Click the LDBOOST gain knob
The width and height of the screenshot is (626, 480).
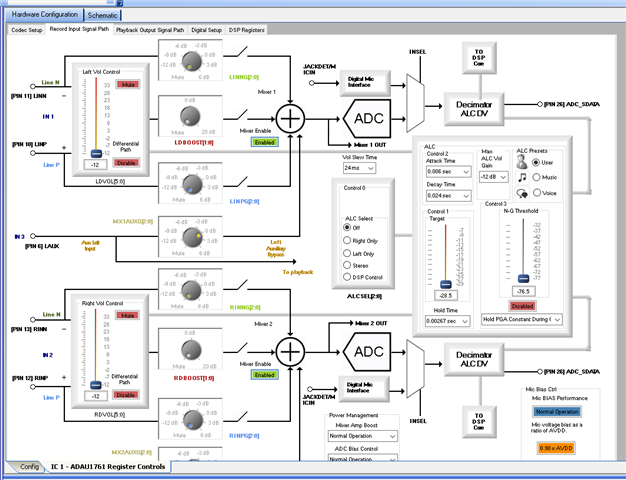[190, 116]
